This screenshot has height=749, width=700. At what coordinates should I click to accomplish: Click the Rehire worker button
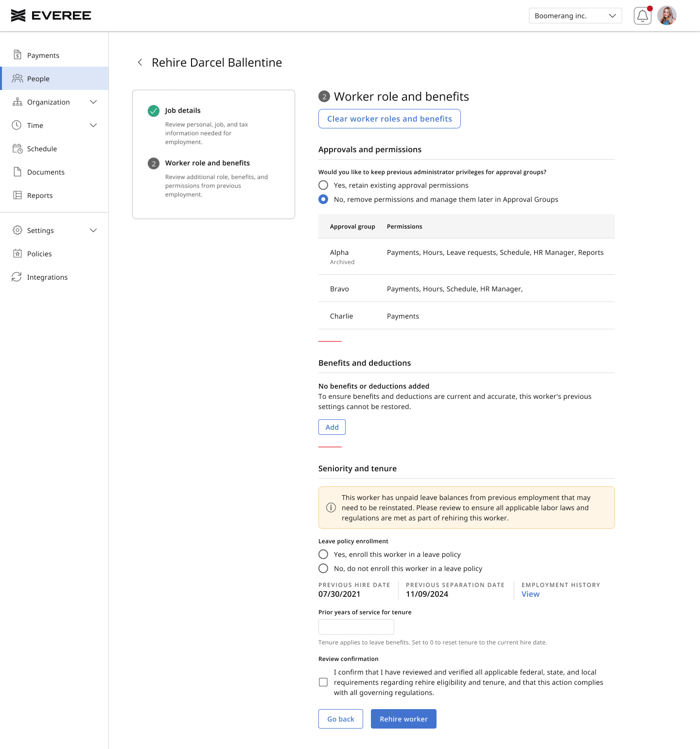[403, 719]
